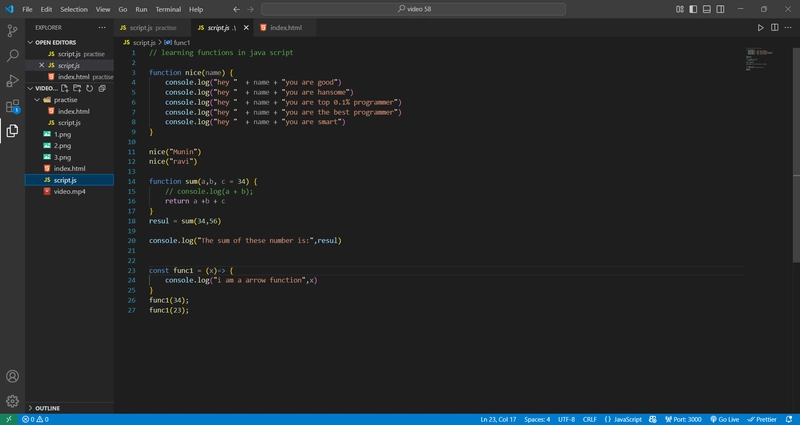Open the Customize Layout icon
Screen dimensions: 800x425
coord(680,9)
